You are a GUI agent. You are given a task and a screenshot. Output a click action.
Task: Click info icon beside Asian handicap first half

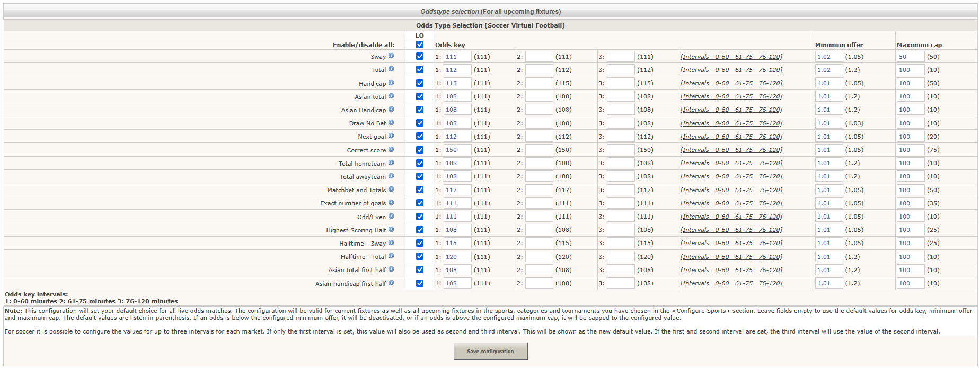pyautogui.click(x=391, y=283)
